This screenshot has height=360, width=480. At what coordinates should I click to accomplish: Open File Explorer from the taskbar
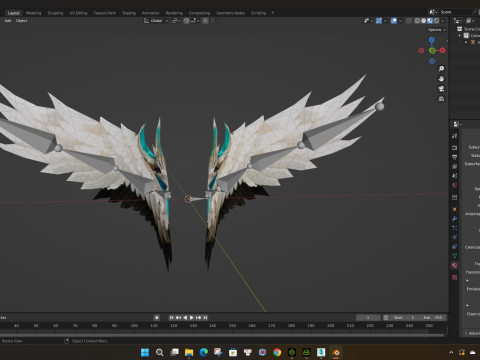pyautogui.click(x=189, y=352)
